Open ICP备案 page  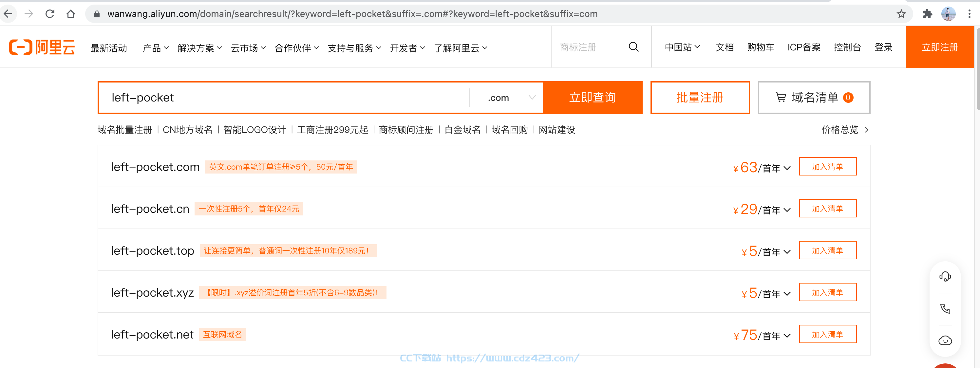804,47
